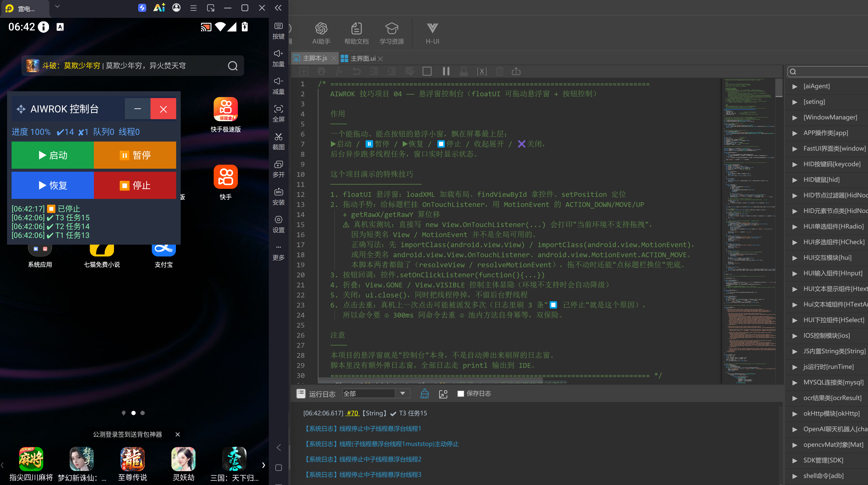Screen dimensions: 868x485
Task: Open emulator 设置 settings
Action: tap(278, 224)
